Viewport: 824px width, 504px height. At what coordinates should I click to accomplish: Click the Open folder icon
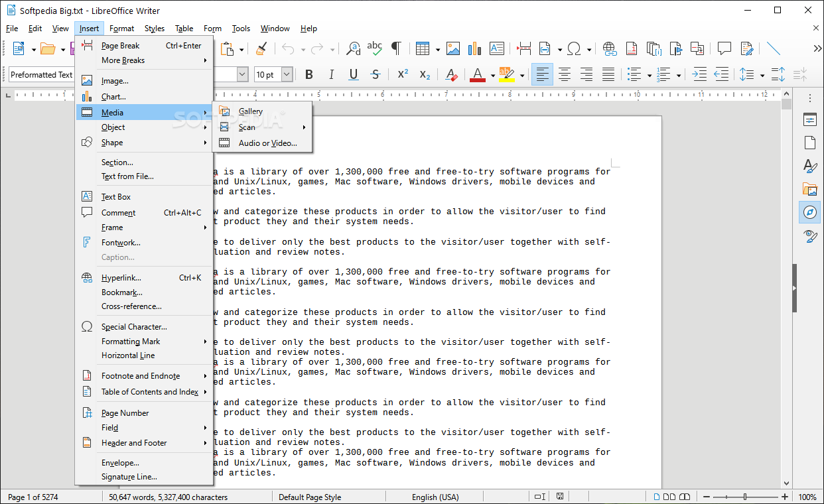(47, 48)
